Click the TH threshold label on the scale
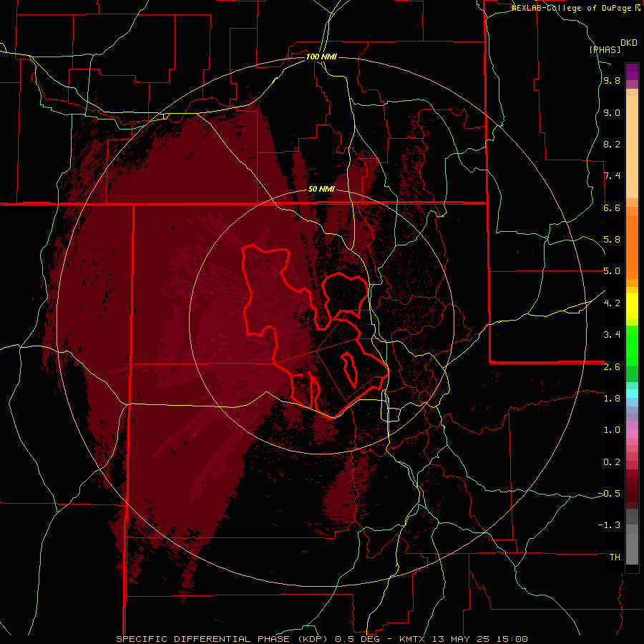This screenshot has height=644, width=644. pos(615,557)
